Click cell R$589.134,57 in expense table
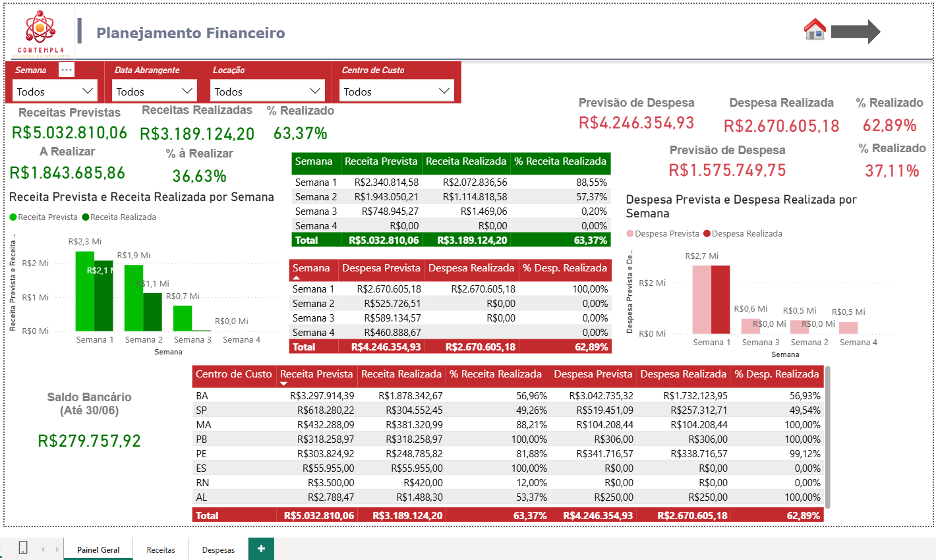 coord(393,318)
